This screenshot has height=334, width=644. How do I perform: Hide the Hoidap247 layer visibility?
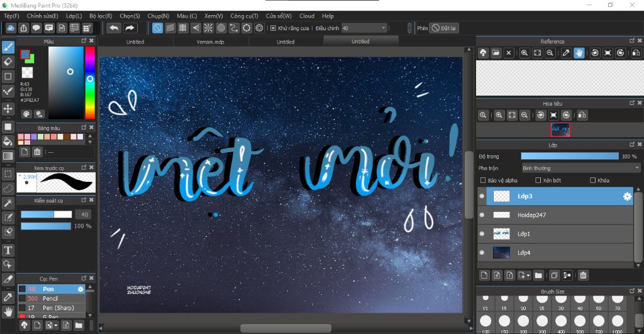pyautogui.click(x=482, y=215)
